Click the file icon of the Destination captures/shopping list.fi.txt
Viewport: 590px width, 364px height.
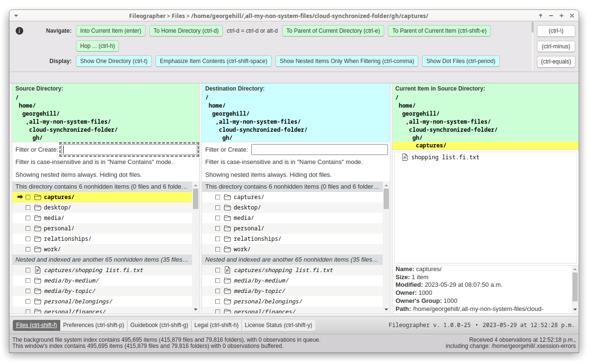(x=228, y=270)
